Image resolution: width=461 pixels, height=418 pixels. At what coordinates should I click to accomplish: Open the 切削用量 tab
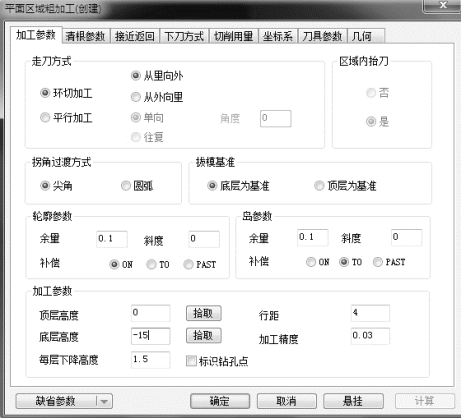(x=233, y=36)
